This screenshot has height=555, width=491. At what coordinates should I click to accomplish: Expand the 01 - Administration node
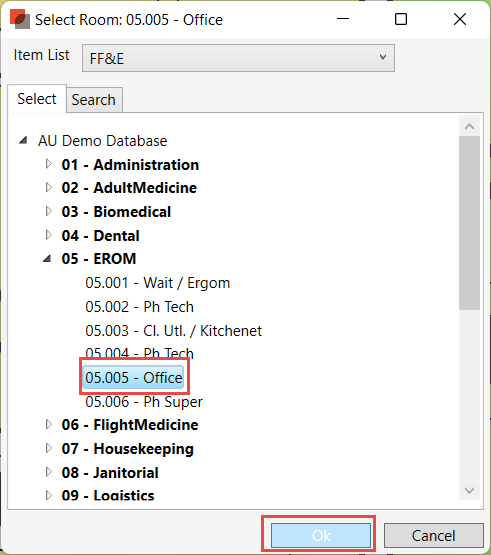[49, 164]
